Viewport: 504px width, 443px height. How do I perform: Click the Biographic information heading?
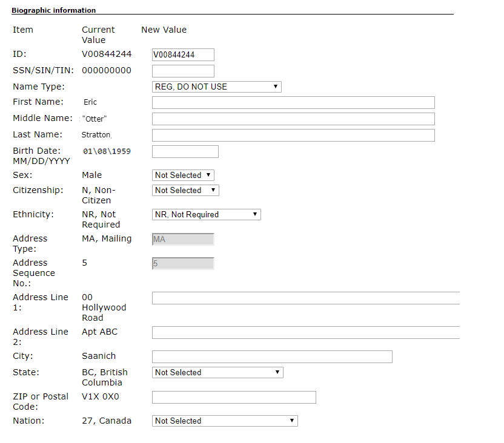tap(53, 10)
